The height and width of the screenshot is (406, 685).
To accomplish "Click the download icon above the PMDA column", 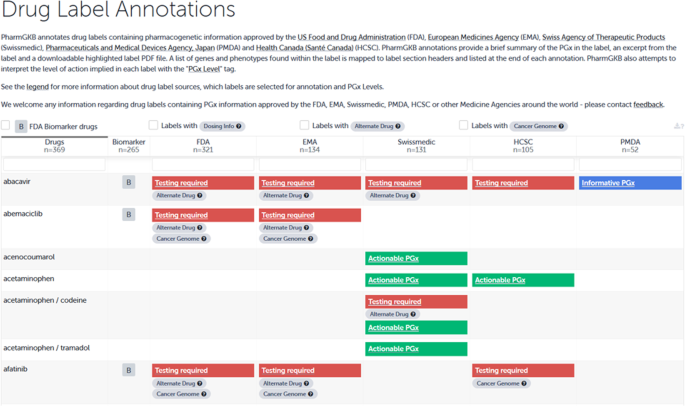I will [678, 126].
